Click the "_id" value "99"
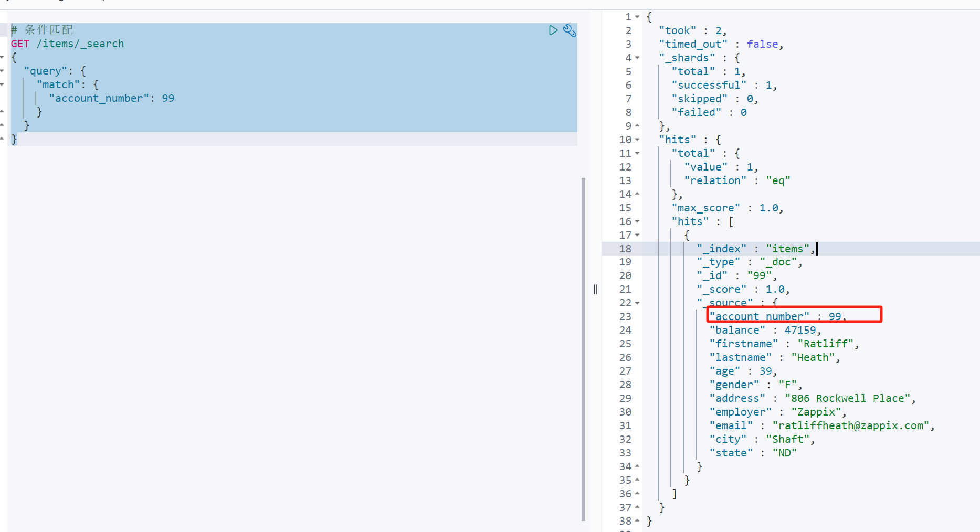Viewport: 980px width, 532px height. (x=759, y=275)
